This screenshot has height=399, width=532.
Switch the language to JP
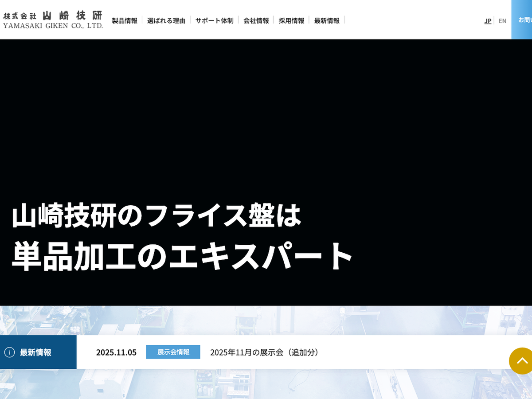pos(488,20)
